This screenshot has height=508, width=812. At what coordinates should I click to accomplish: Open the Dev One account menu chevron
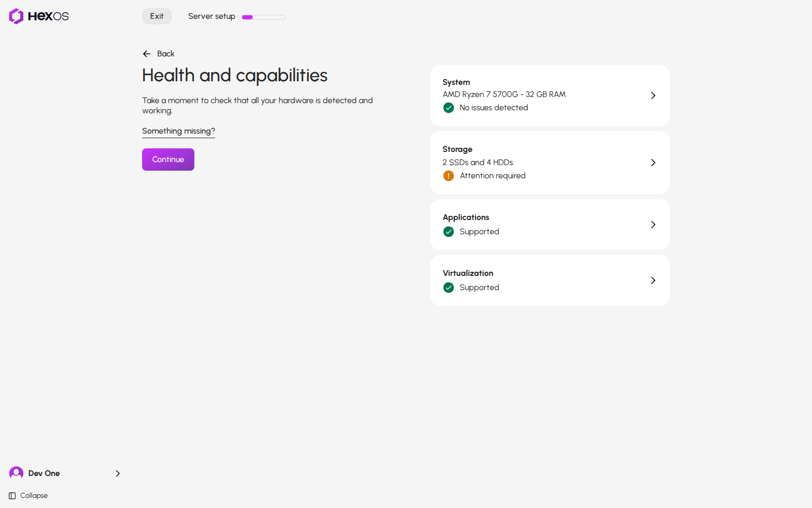[118, 473]
